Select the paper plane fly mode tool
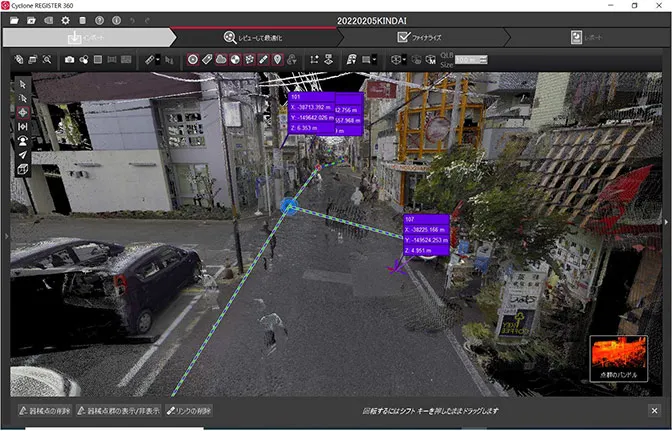This screenshot has height=431, width=672. tap(23, 155)
